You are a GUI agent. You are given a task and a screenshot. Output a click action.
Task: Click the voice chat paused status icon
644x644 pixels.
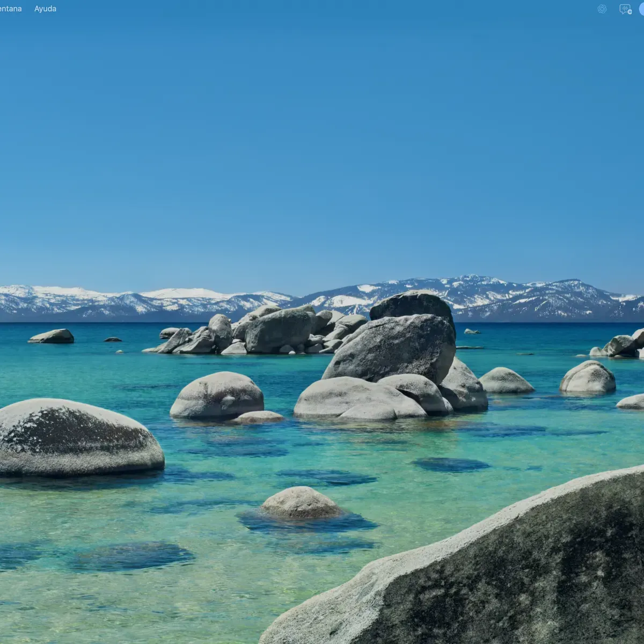point(625,9)
